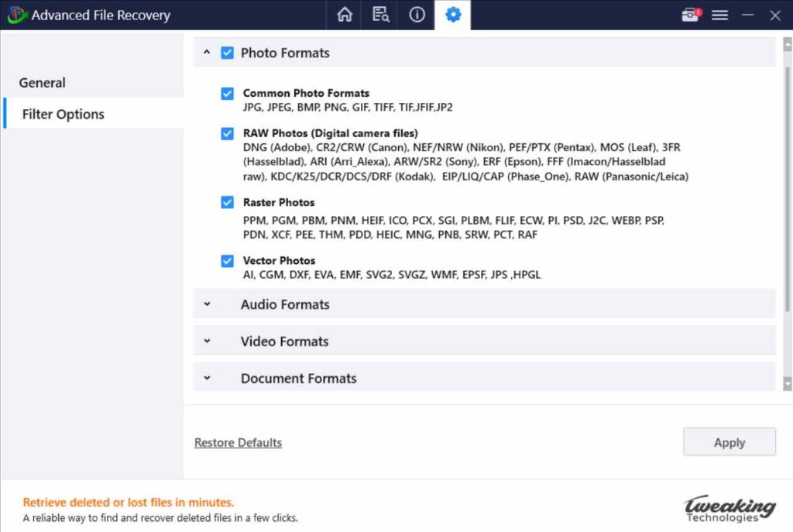
Task: Minimize the Advanced File Recovery window
Action: coord(747,15)
